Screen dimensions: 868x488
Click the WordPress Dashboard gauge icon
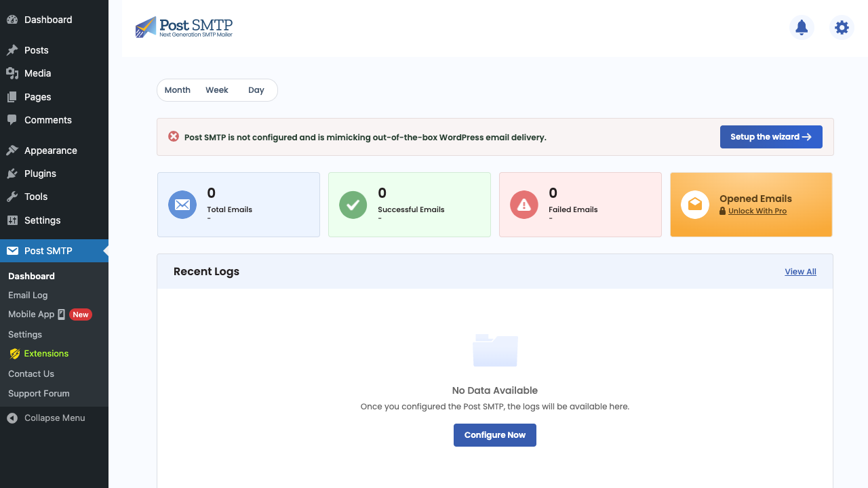pyautogui.click(x=12, y=20)
